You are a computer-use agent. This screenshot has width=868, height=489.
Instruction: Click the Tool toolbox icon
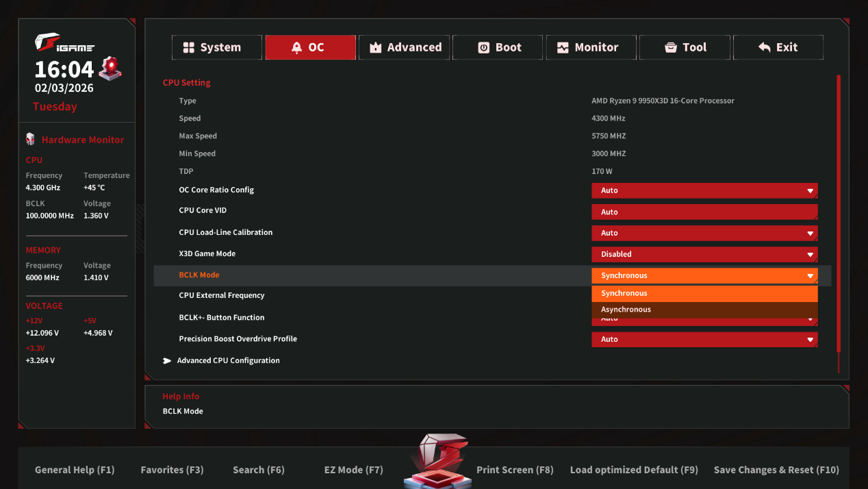[x=671, y=47]
